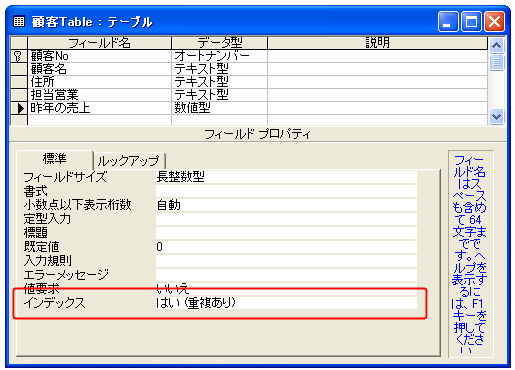The width and height of the screenshot is (515, 370).
Task: Click the primary key icon beside 顧客No
Action: pyautogui.click(x=18, y=56)
